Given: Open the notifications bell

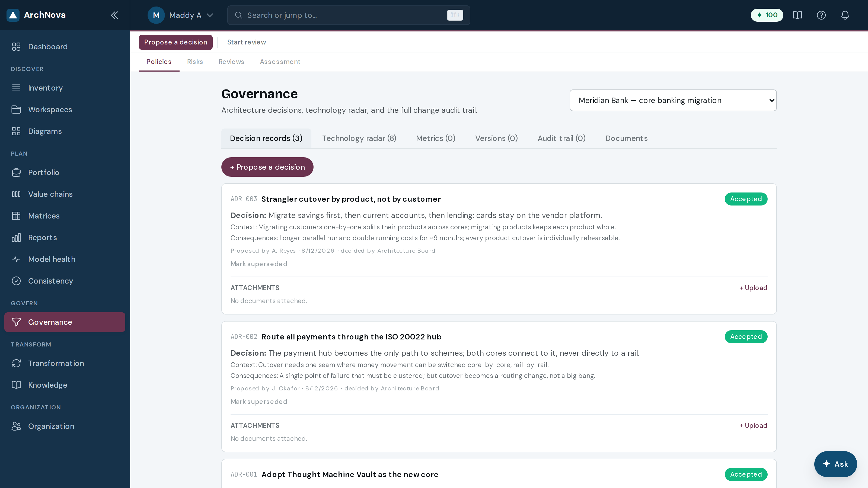Looking at the screenshot, I should pos(845,15).
